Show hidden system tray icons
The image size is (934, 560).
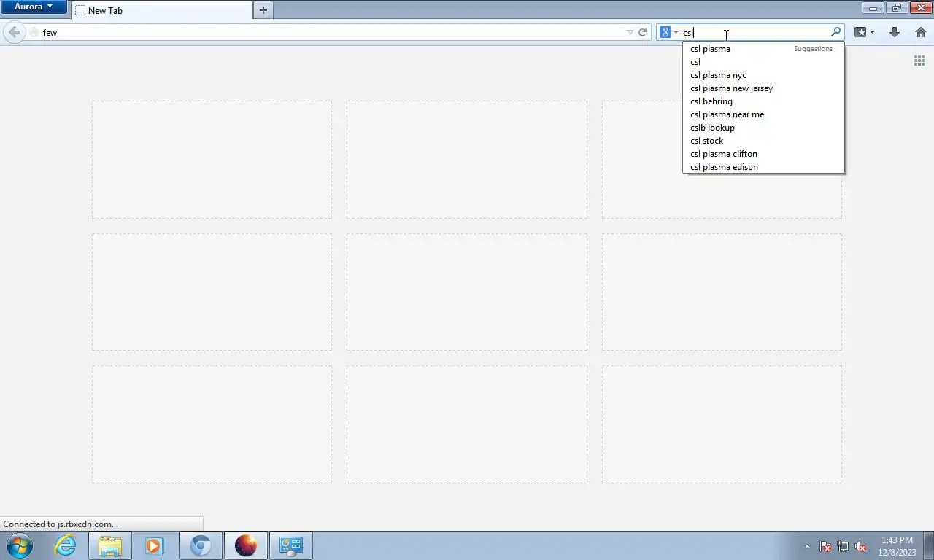click(x=807, y=546)
